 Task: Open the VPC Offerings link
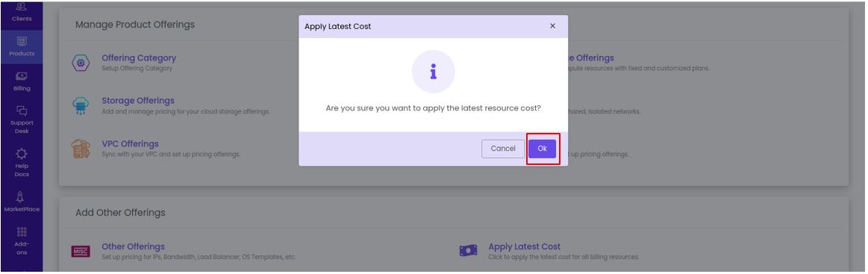point(130,143)
